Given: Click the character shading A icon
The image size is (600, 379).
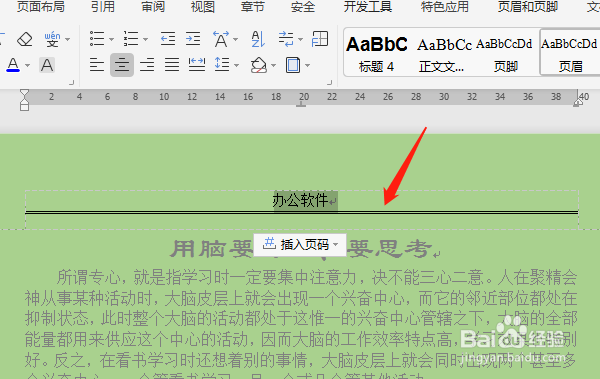Looking at the screenshot, I should point(47,65).
